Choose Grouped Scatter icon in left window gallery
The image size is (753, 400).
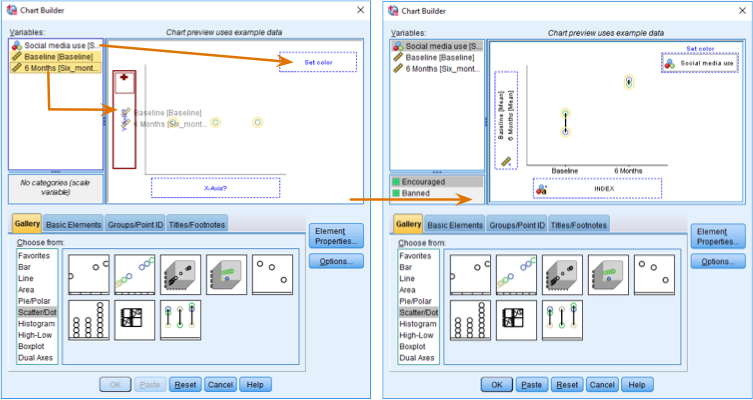pos(133,274)
